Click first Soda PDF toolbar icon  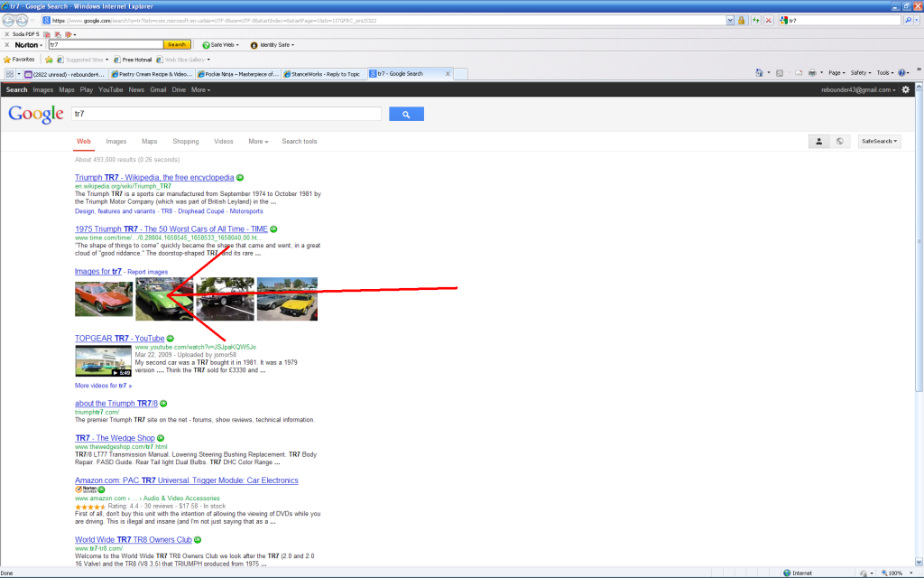click(47, 34)
